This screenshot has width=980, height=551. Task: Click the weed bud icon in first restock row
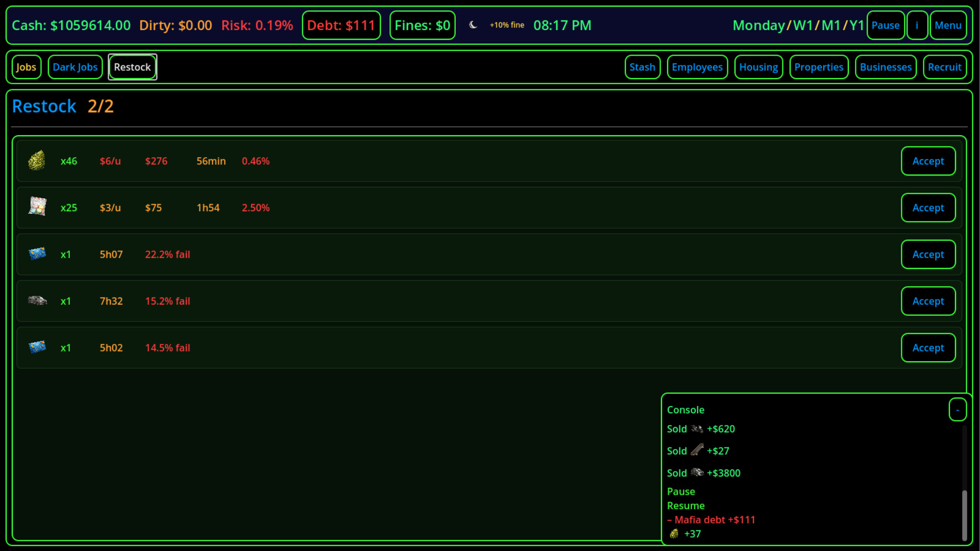tap(37, 161)
